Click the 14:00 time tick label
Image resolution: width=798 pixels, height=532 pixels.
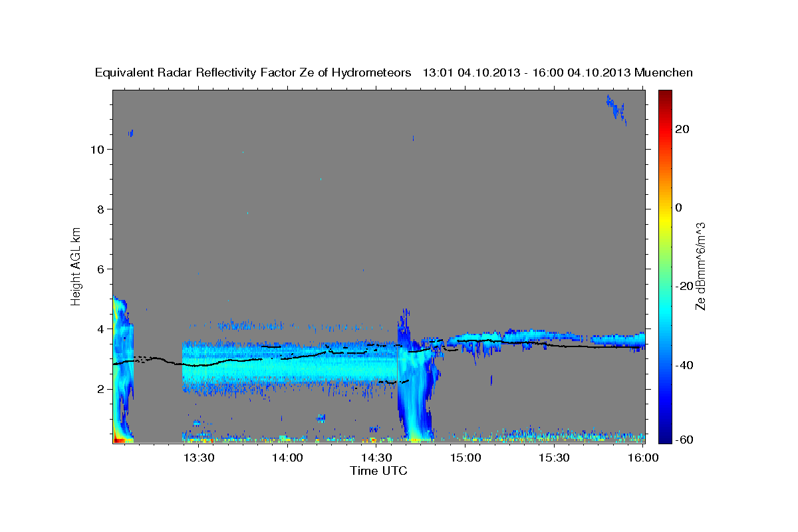287,458
